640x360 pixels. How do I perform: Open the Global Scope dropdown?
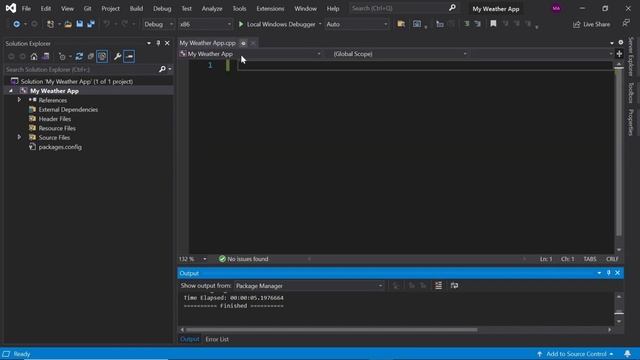[399, 54]
